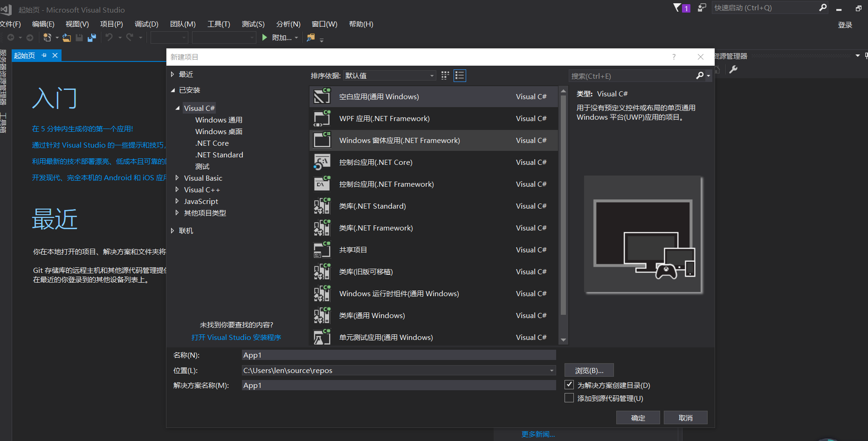Click the Browse (浏览) button
Image resolution: width=868 pixels, height=441 pixels.
(589, 370)
